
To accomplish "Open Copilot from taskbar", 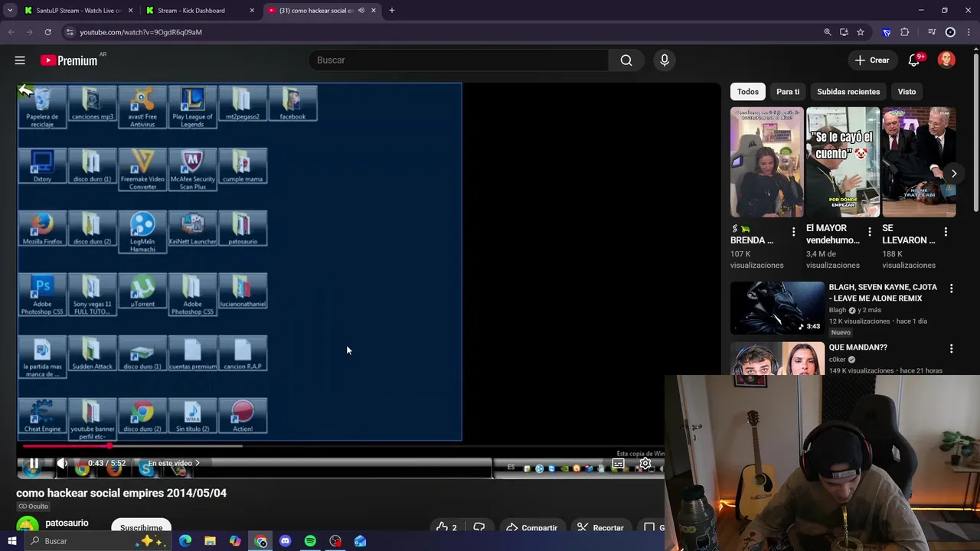I will tap(235, 541).
